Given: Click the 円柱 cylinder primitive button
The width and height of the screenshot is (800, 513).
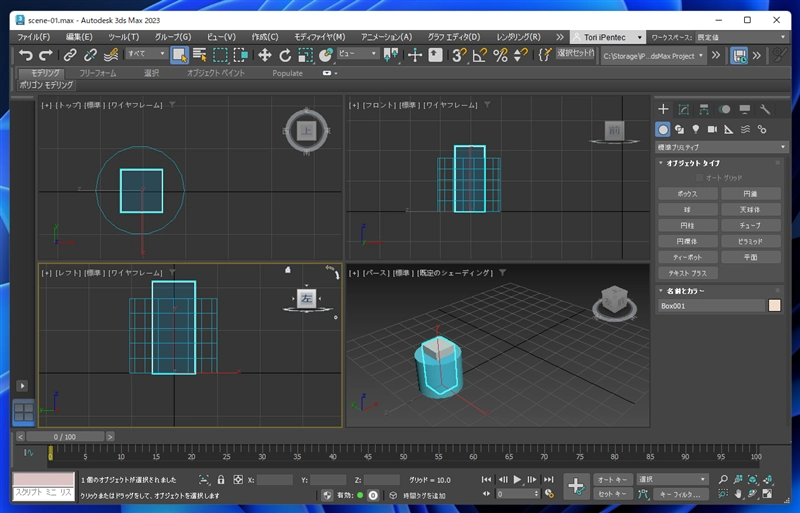Looking at the screenshot, I should tap(687, 226).
